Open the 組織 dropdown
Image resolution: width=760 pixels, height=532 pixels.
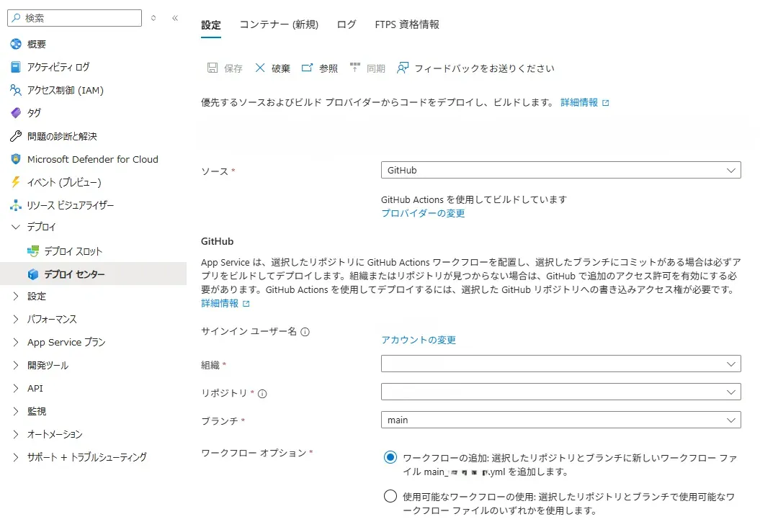(x=560, y=364)
